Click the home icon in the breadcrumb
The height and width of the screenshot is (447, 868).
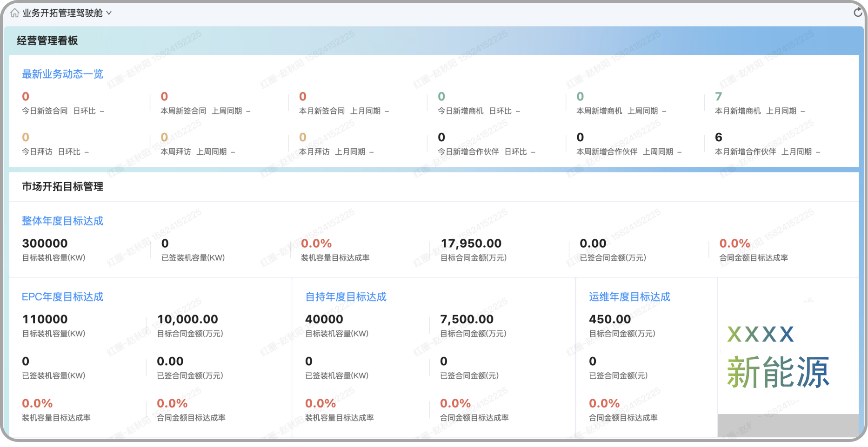(x=14, y=13)
